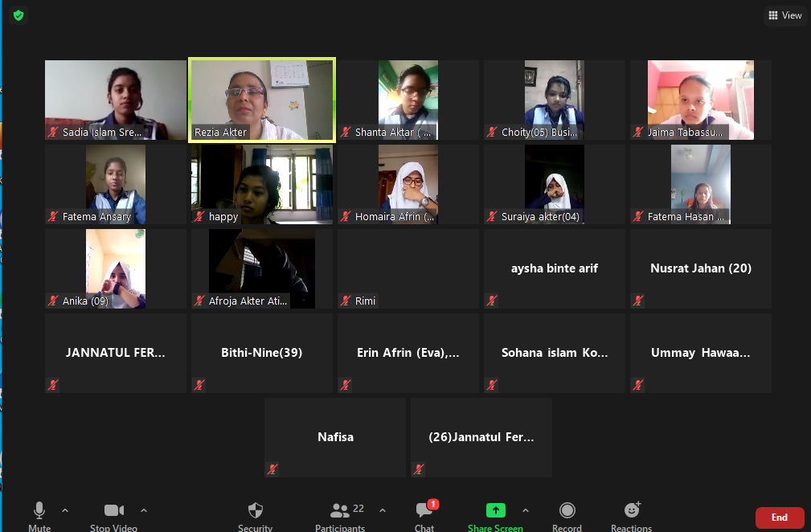Click aysha binte arif name tile
The image size is (811, 532).
(555, 269)
